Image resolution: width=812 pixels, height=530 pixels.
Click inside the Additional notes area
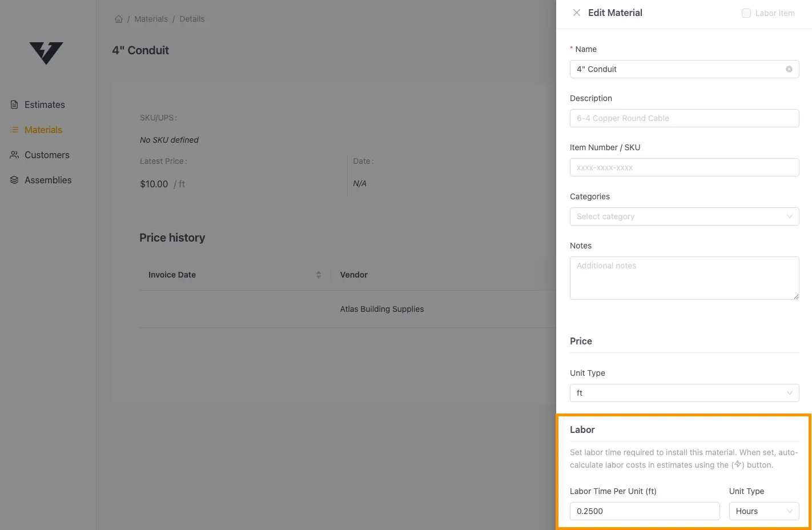point(684,278)
